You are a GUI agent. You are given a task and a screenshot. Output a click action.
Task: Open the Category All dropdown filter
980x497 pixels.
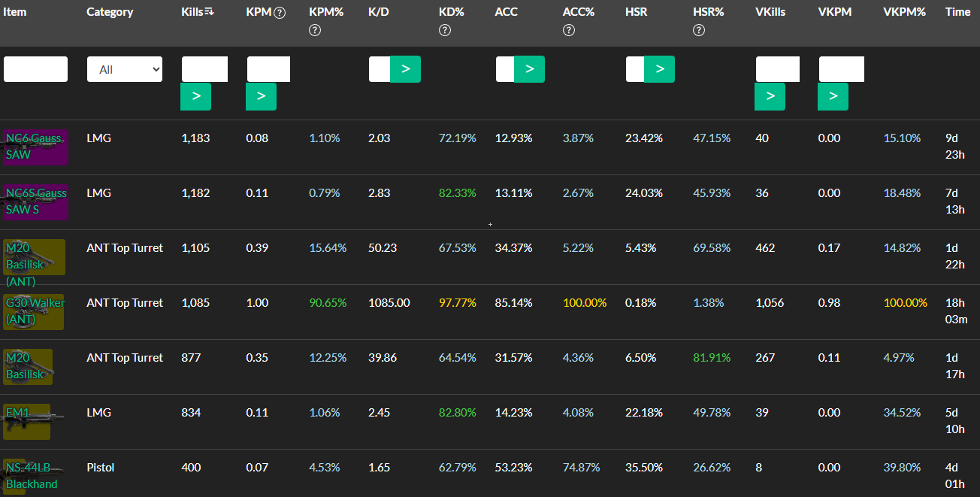coord(125,69)
